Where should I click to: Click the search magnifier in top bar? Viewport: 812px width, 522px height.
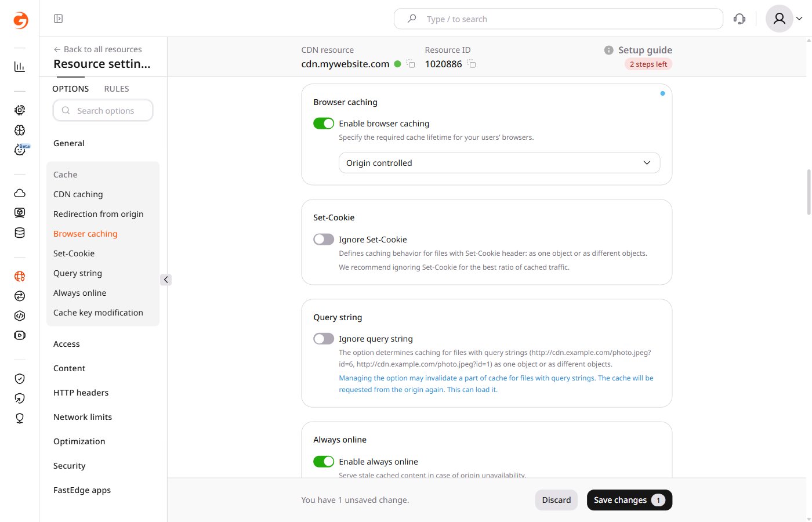(412, 19)
